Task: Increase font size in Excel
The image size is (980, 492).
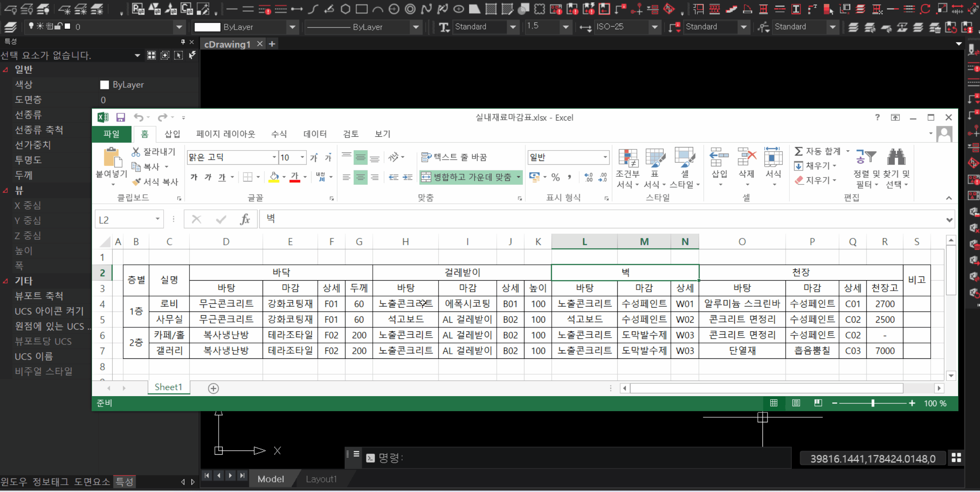Action: 314,157
